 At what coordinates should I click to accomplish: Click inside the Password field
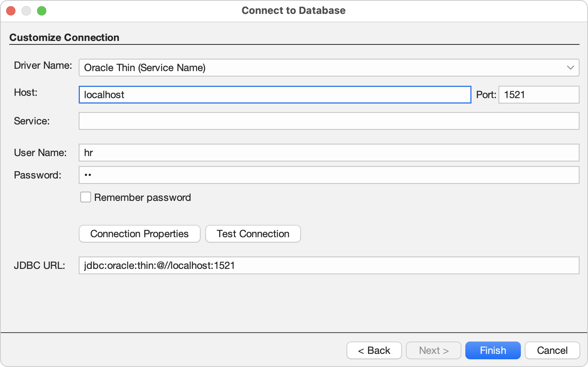328,175
